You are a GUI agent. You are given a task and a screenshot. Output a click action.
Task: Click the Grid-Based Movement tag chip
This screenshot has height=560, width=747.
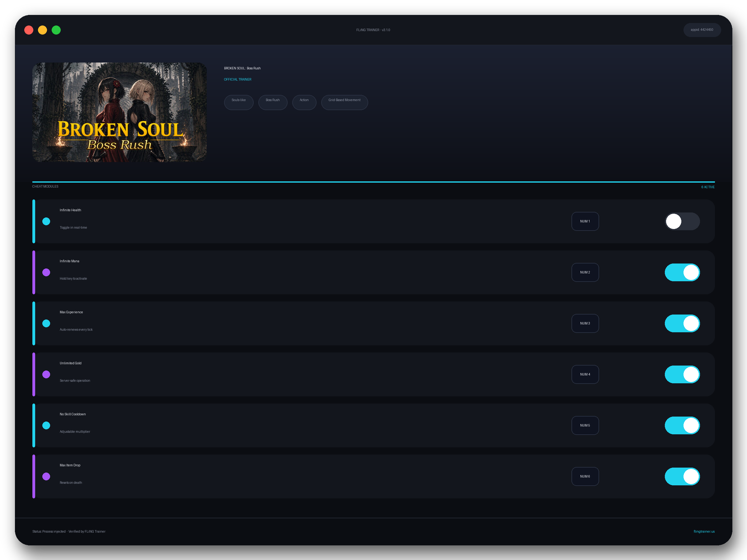[345, 102]
